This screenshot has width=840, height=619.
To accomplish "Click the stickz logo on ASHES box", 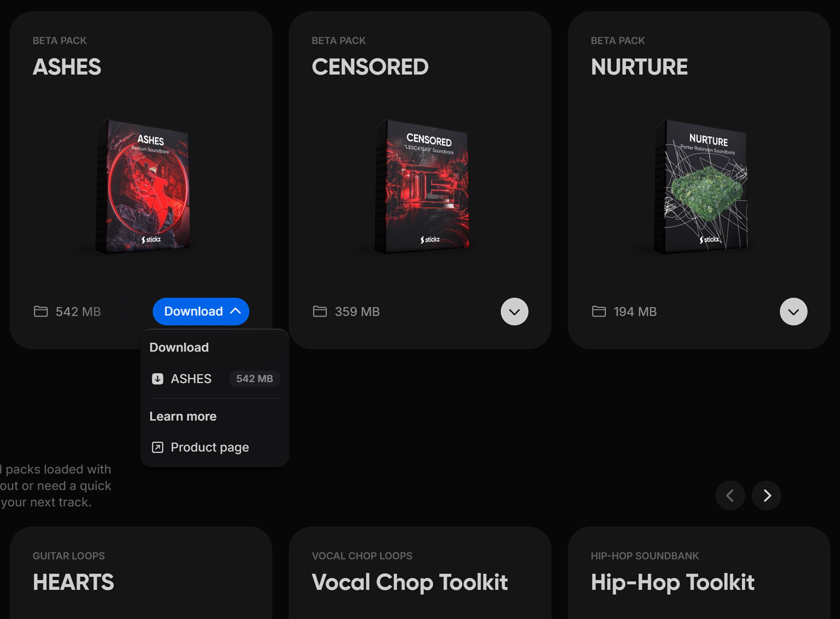I will [151, 239].
